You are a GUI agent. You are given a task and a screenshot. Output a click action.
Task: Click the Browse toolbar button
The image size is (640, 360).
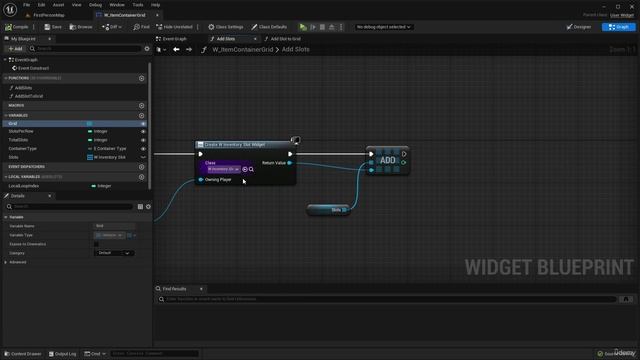(81, 27)
